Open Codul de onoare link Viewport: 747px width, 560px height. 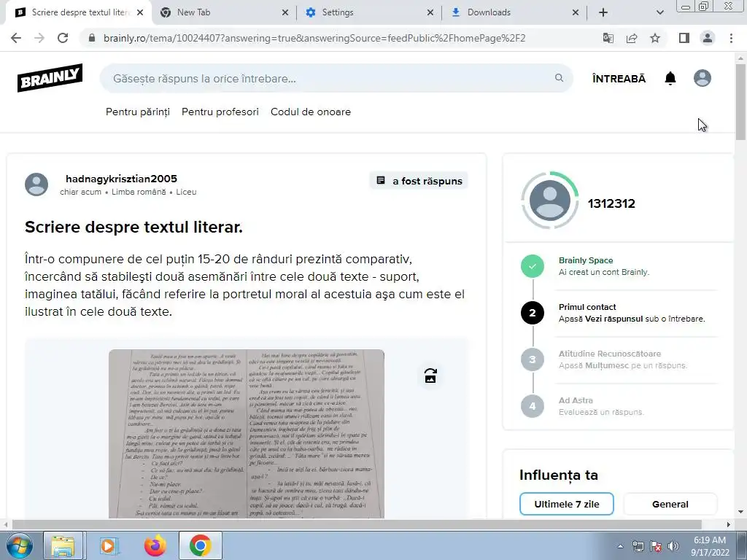311,112
